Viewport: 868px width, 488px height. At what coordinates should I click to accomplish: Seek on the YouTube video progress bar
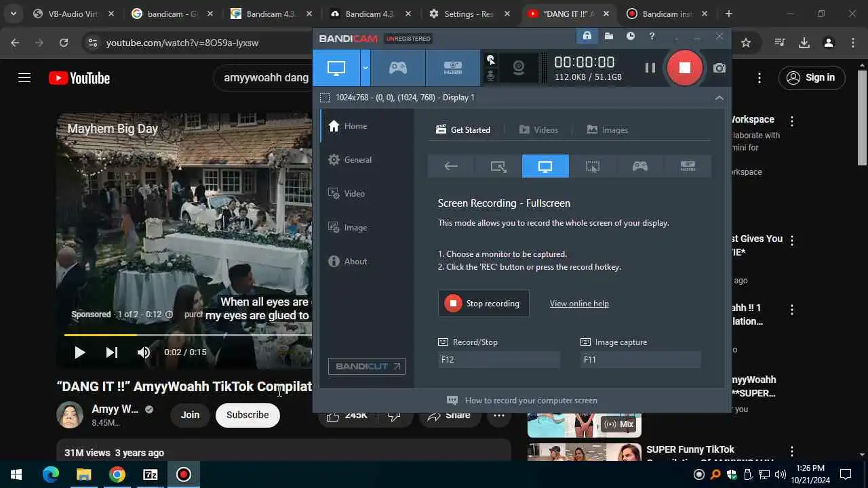click(188, 335)
